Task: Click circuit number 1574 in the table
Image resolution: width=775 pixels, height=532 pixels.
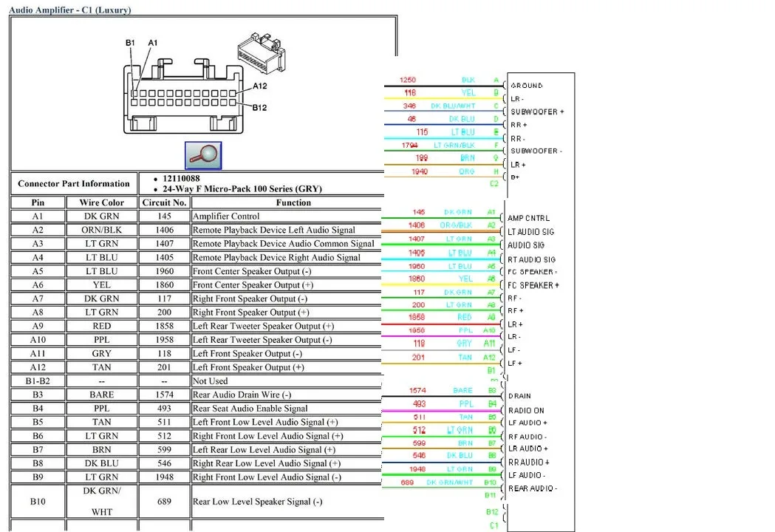Action: (x=164, y=395)
